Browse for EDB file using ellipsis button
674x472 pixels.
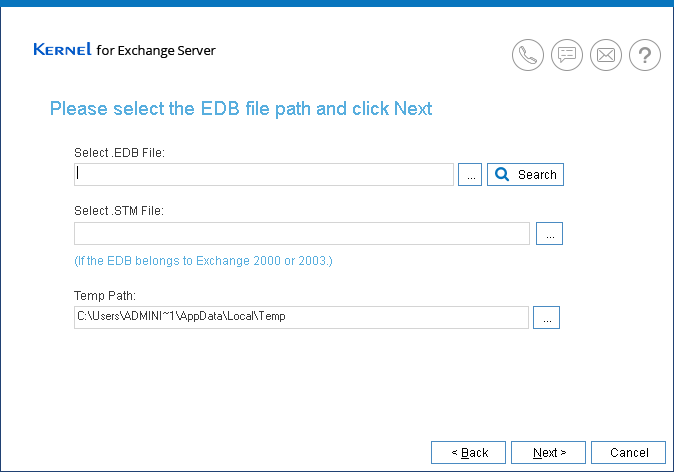(470, 175)
